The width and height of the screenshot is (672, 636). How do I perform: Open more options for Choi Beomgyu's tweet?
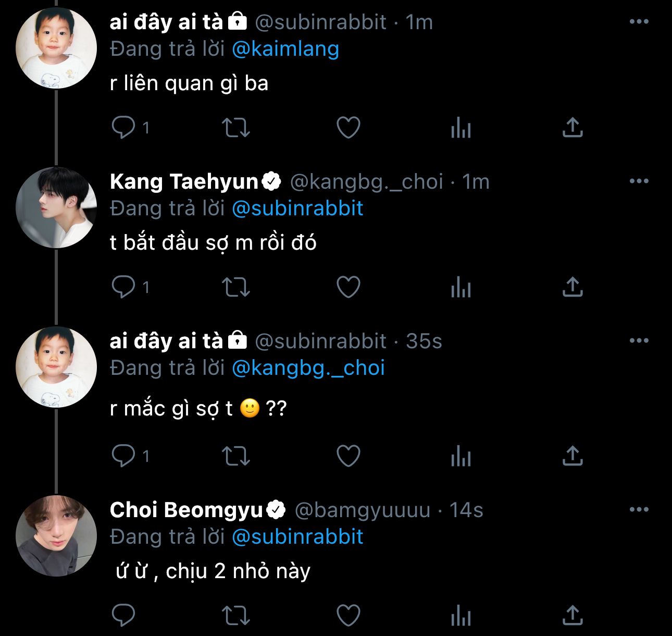tap(639, 509)
